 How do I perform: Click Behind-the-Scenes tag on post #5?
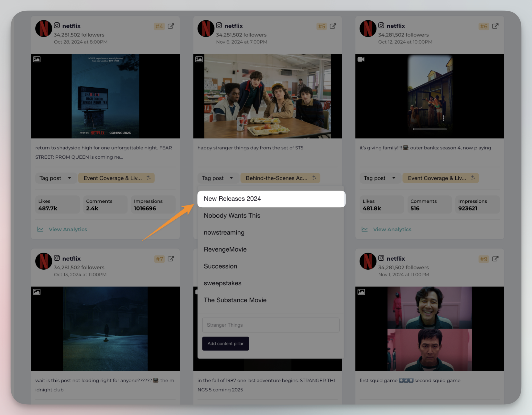pyautogui.click(x=280, y=178)
